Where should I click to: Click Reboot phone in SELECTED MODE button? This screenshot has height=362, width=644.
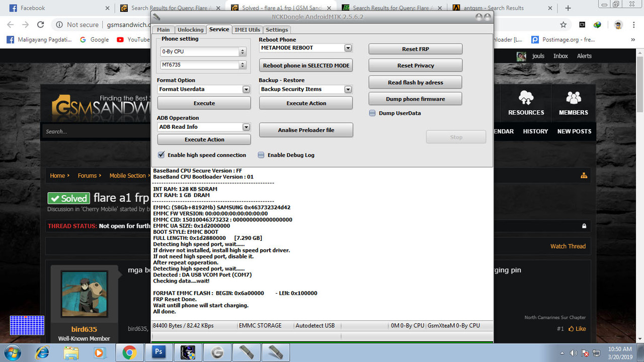click(306, 65)
